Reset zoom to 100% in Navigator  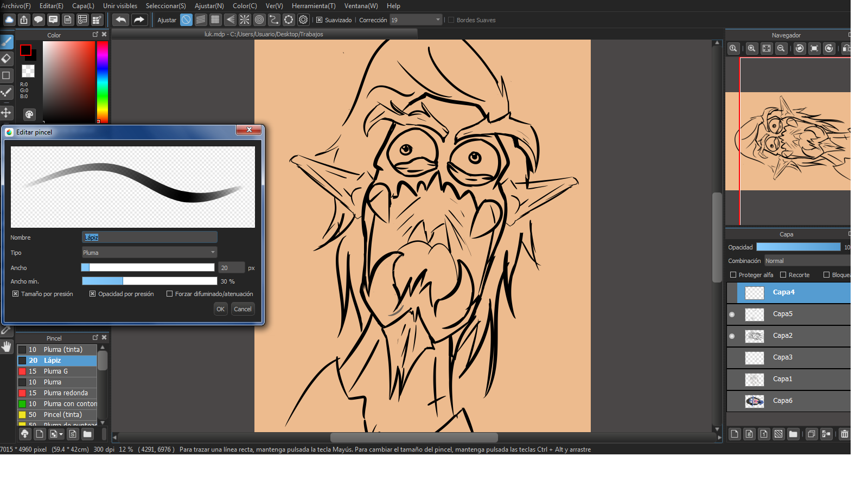pos(733,48)
